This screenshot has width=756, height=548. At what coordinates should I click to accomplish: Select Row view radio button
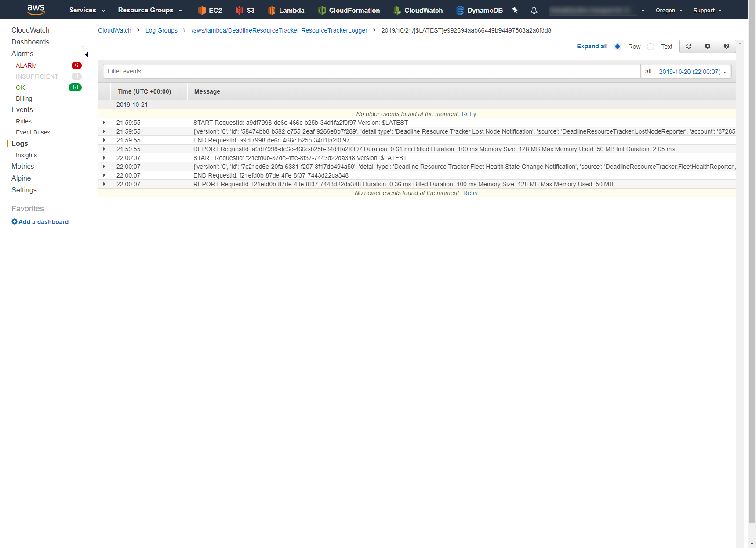tap(618, 47)
